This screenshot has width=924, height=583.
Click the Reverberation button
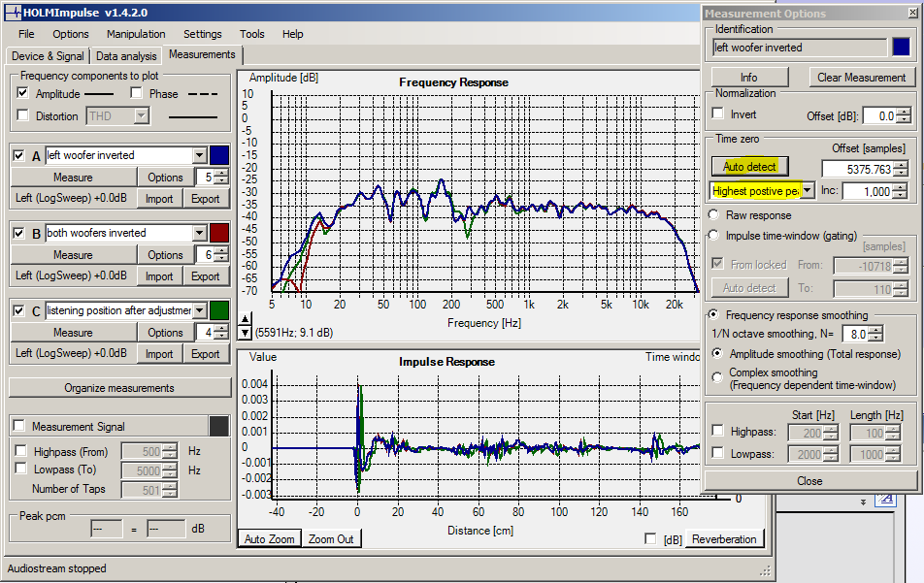pyautogui.click(x=724, y=538)
